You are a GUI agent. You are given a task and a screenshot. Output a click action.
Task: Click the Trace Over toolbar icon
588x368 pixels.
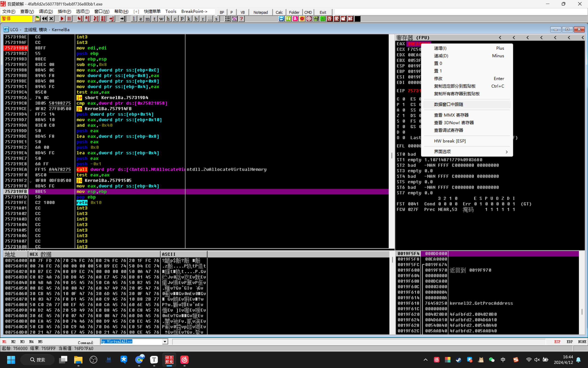[103, 19]
